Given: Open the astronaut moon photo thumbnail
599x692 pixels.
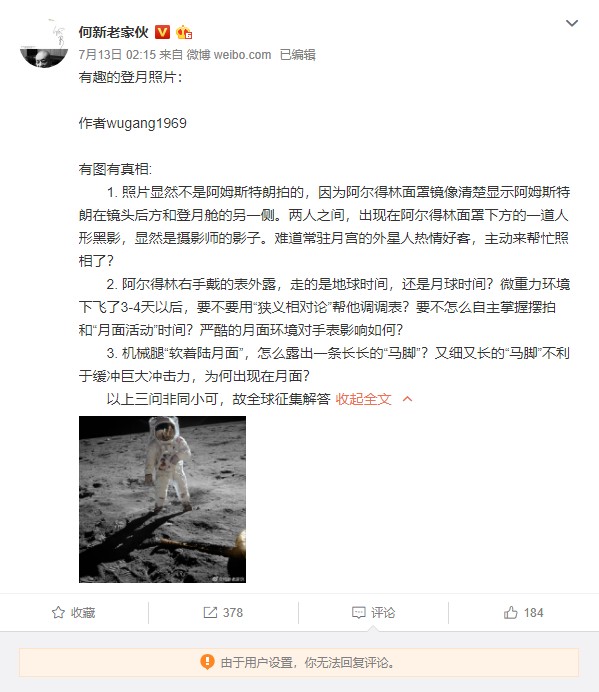Looking at the screenshot, I should pos(162,499).
